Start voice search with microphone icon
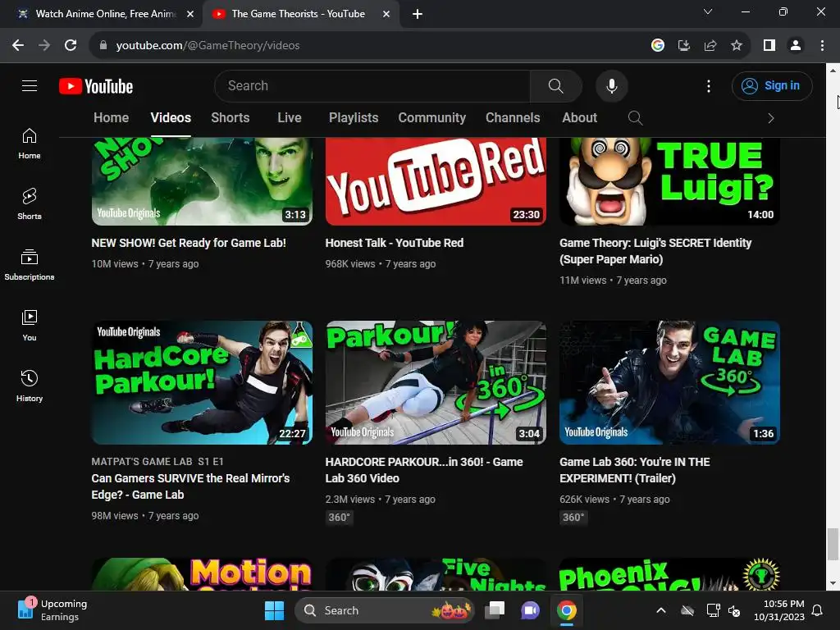Image resolution: width=840 pixels, height=630 pixels. [611, 85]
